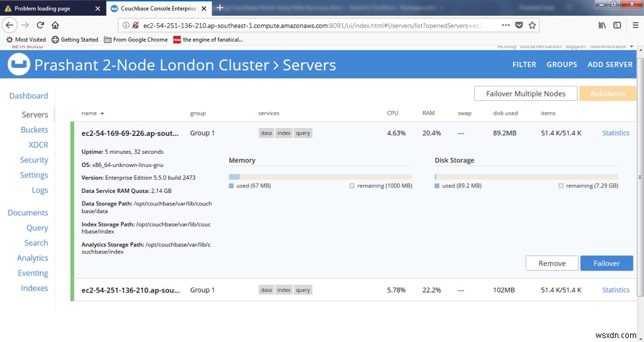
Task: Open Analytics in sidebar
Action: (x=32, y=258)
